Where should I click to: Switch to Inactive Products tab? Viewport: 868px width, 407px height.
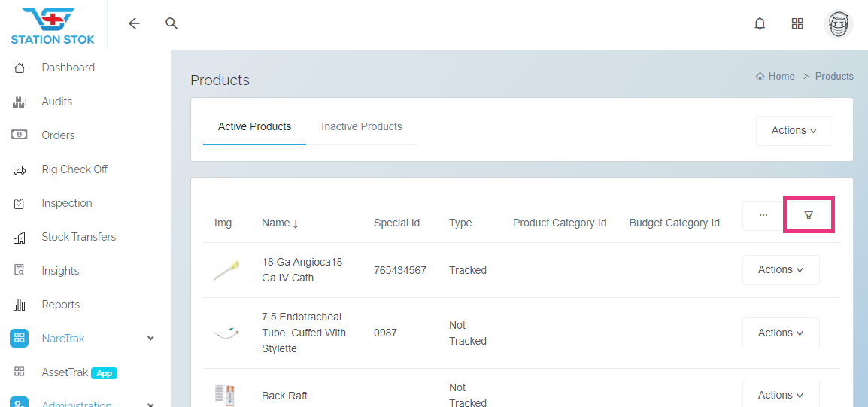pyautogui.click(x=362, y=127)
